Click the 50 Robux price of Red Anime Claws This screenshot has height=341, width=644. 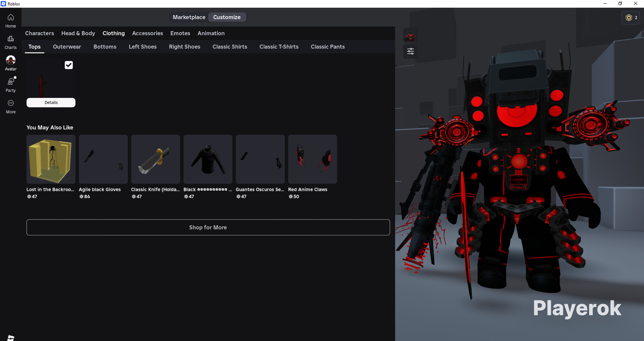tap(294, 197)
